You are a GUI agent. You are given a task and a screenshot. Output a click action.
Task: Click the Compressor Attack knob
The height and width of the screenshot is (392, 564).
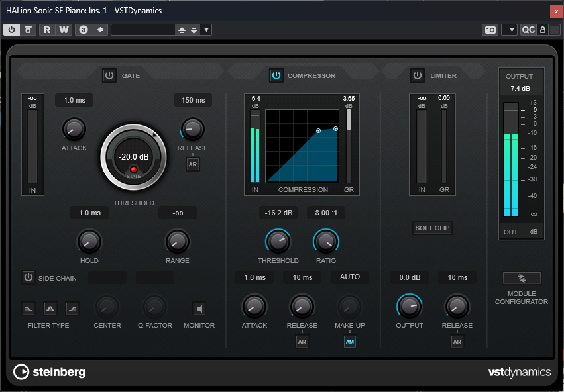254,307
